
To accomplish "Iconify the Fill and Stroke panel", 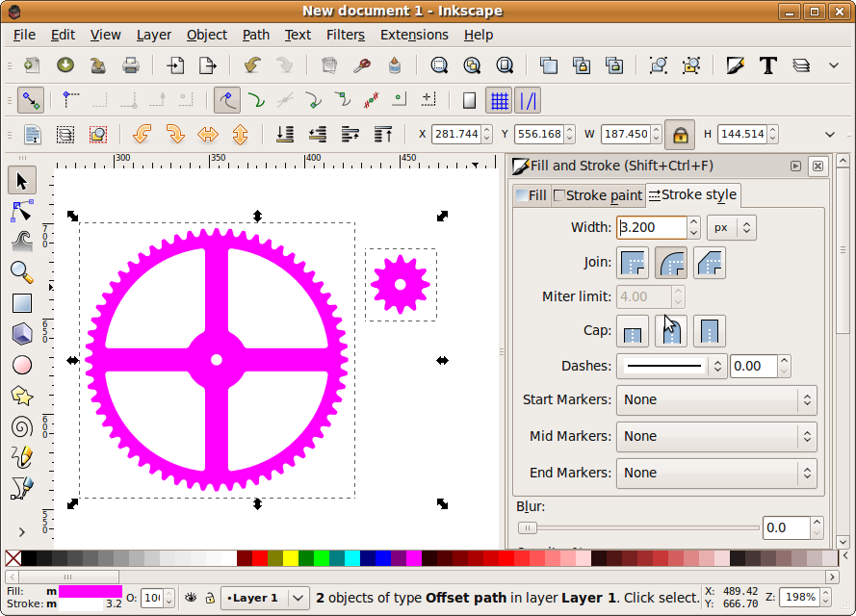I will [795, 166].
